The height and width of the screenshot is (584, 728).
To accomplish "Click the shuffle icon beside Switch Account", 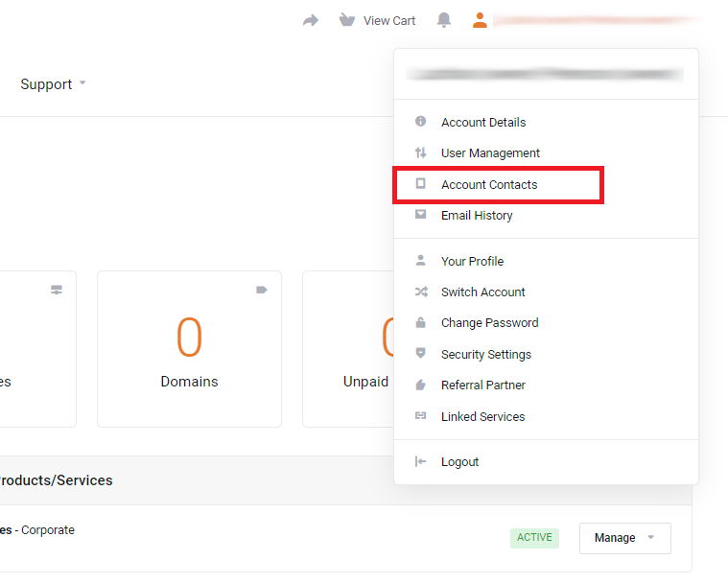I will pyautogui.click(x=421, y=292).
